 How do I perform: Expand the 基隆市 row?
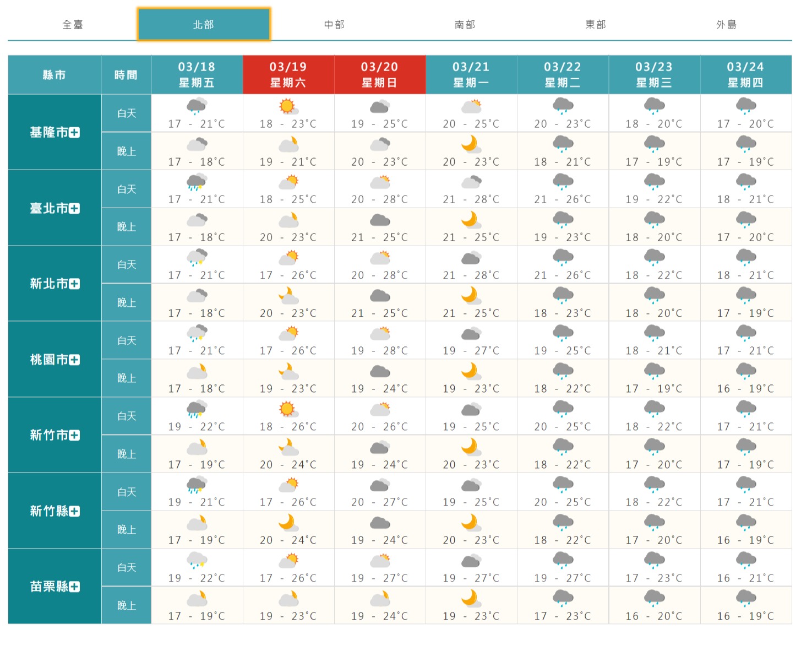click(75, 133)
